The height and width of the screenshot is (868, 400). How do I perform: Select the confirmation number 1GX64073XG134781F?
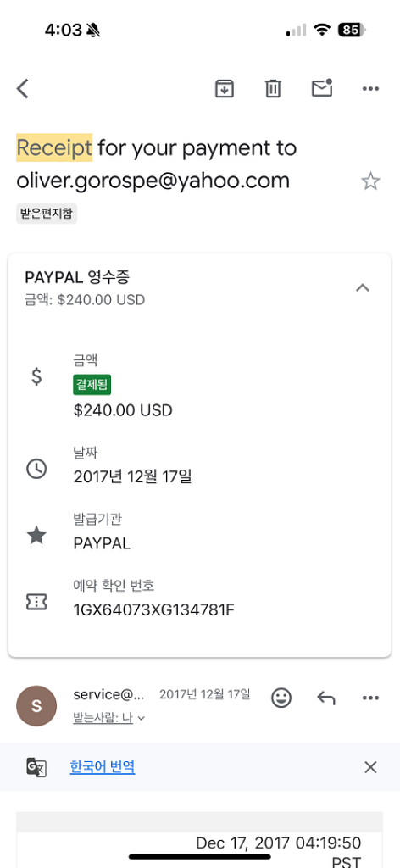click(x=153, y=610)
